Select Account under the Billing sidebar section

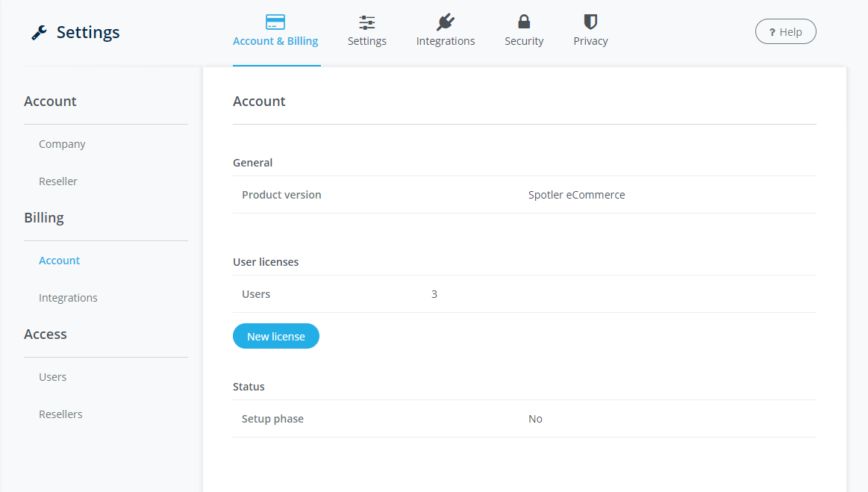point(60,261)
